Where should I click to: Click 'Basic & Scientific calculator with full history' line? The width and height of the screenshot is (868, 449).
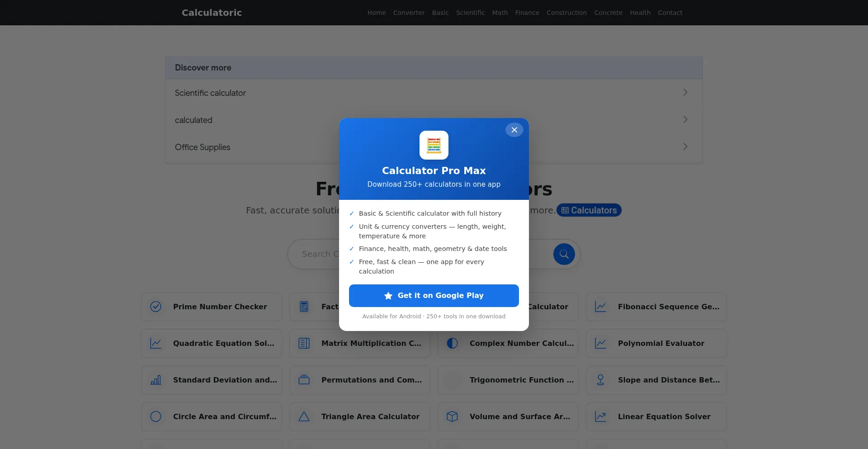click(x=430, y=213)
